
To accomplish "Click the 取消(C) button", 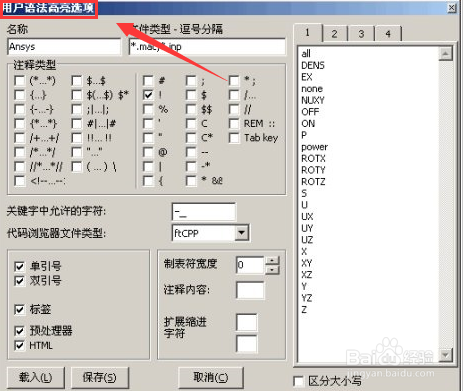I will click(x=211, y=378).
